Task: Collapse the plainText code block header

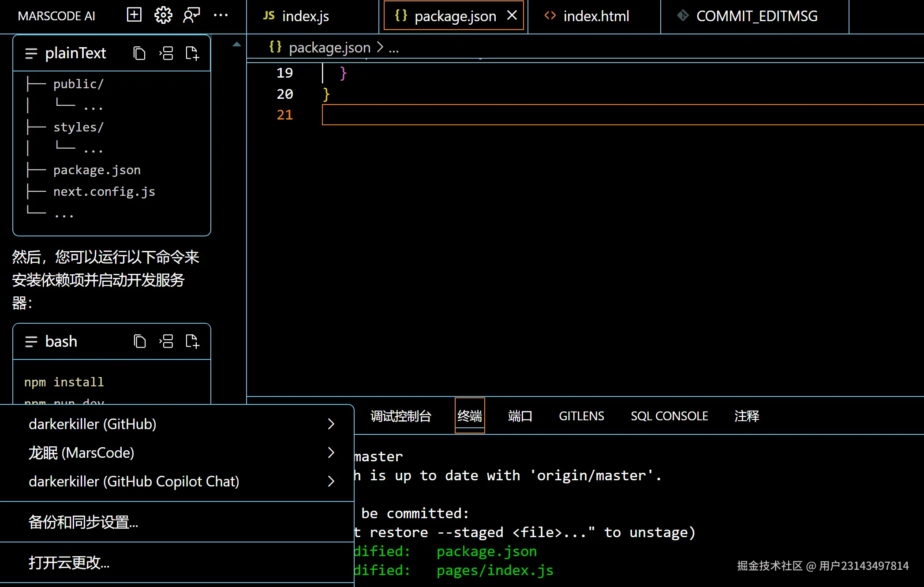Action: (x=31, y=53)
